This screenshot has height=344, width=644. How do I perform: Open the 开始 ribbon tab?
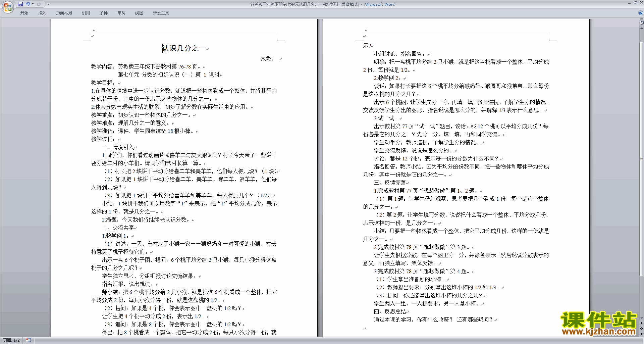24,13
